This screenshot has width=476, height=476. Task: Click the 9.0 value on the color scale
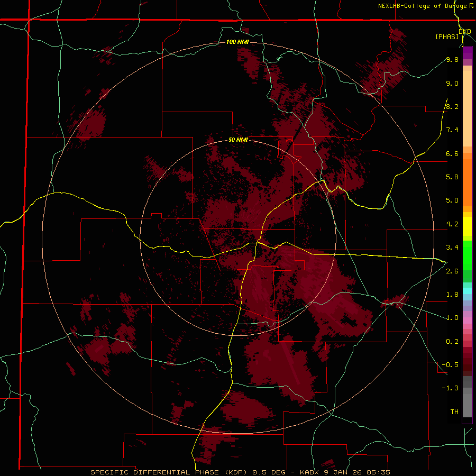click(452, 83)
